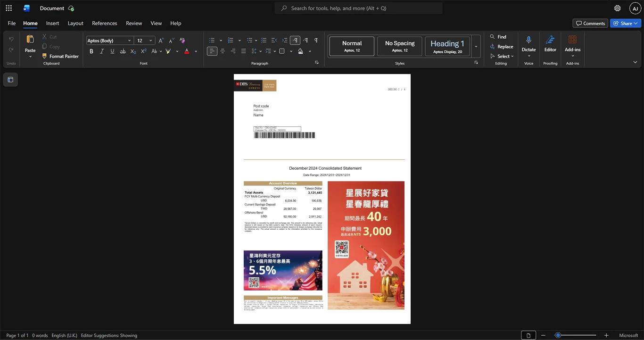
Task: Switch to the Insert tab
Action: [52, 23]
